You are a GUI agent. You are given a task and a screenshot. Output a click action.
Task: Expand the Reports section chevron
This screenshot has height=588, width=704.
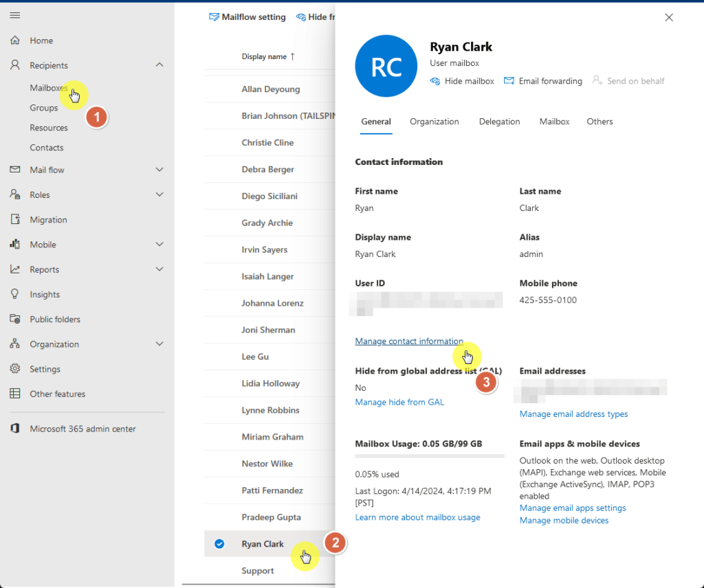(x=159, y=269)
